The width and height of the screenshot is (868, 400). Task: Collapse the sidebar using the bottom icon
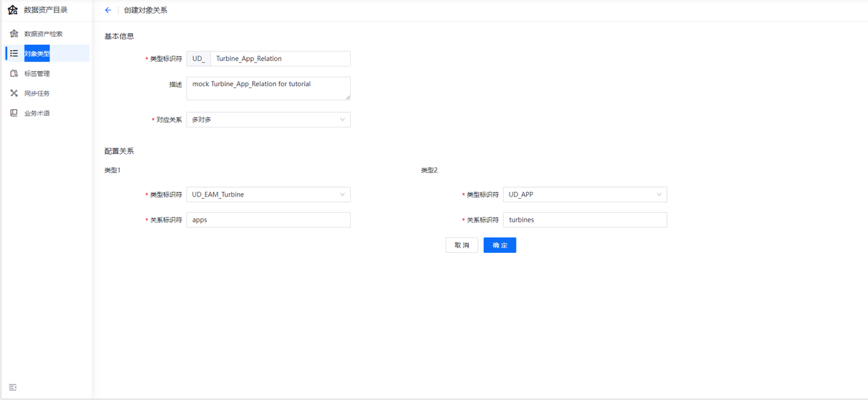coord(12,386)
